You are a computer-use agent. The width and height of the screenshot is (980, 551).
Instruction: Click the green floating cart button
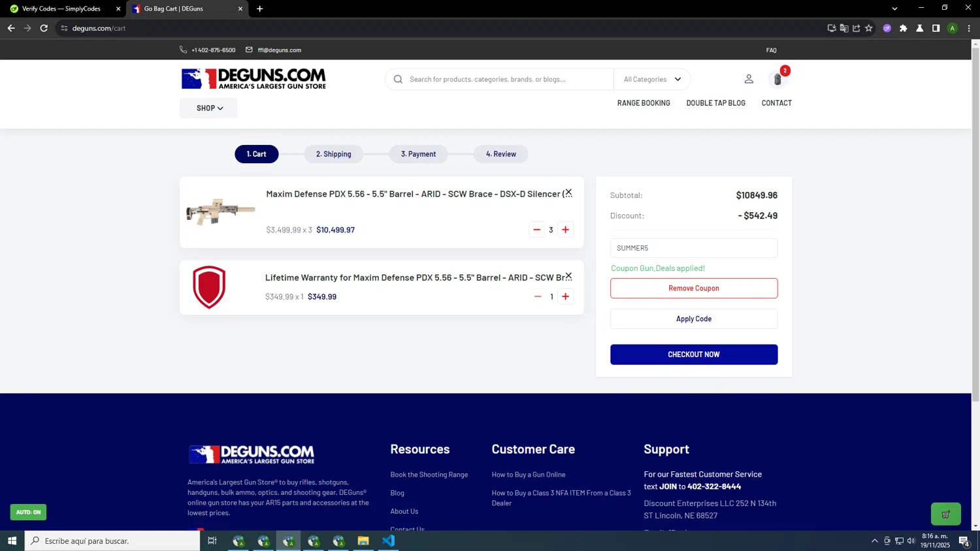945,514
